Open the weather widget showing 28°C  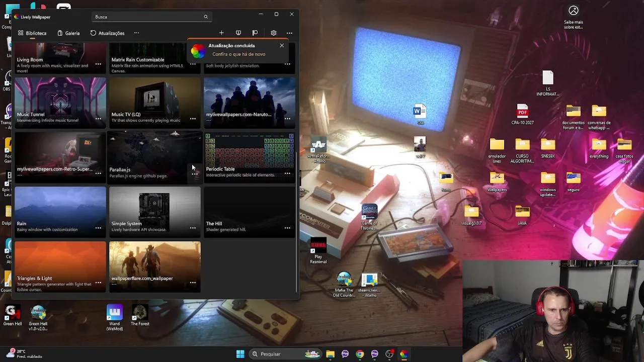click(x=25, y=354)
